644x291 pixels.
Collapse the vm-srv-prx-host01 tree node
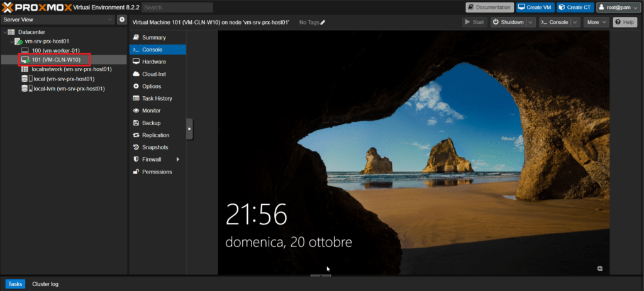11,41
